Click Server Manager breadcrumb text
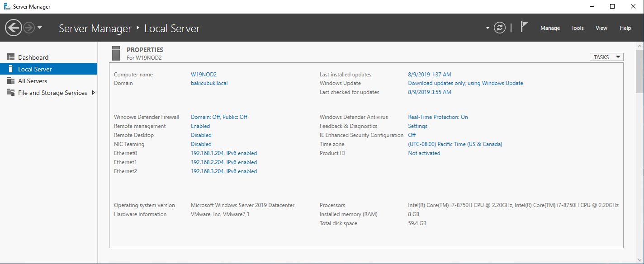Image resolution: width=644 pixels, height=264 pixels. pyautogui.click(x=95, y=28)
